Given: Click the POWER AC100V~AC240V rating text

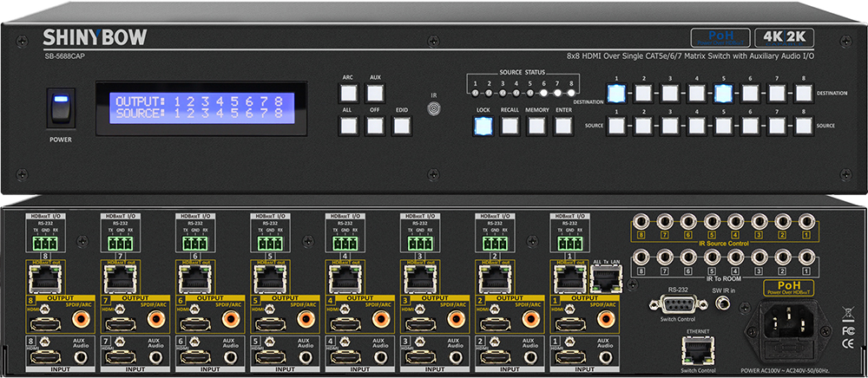Looking at the screenshot, I should pos(786,369).
